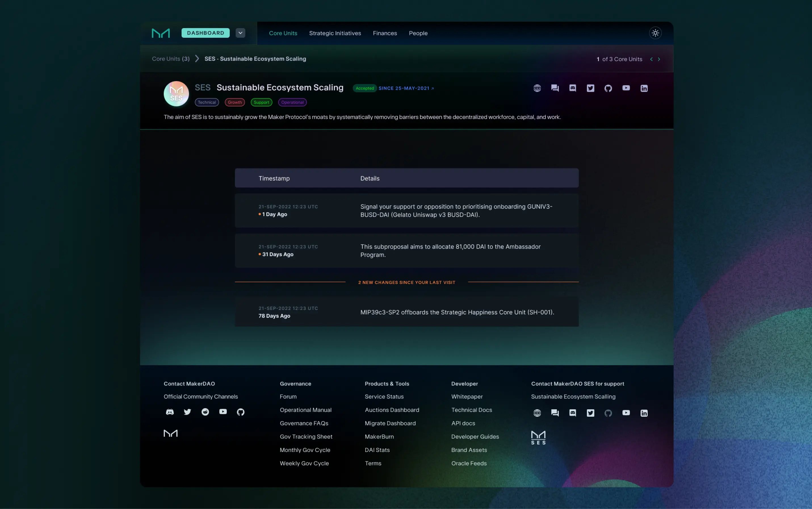This screenshot has width=812, height=509.
Task: Open SES forum chat icon in footer
Action: [555, 413]
